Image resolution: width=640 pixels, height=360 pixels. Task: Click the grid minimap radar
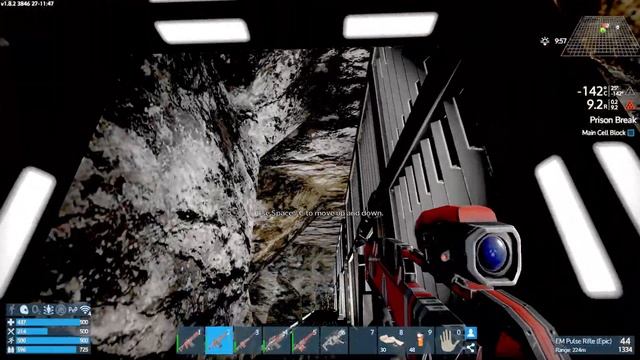[x=600, y=36]
